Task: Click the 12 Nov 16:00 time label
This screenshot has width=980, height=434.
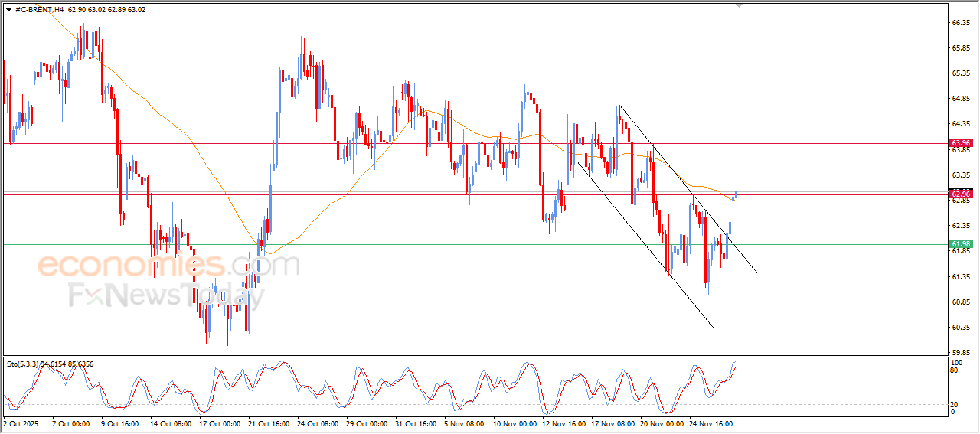Action: tap(563, 423)
